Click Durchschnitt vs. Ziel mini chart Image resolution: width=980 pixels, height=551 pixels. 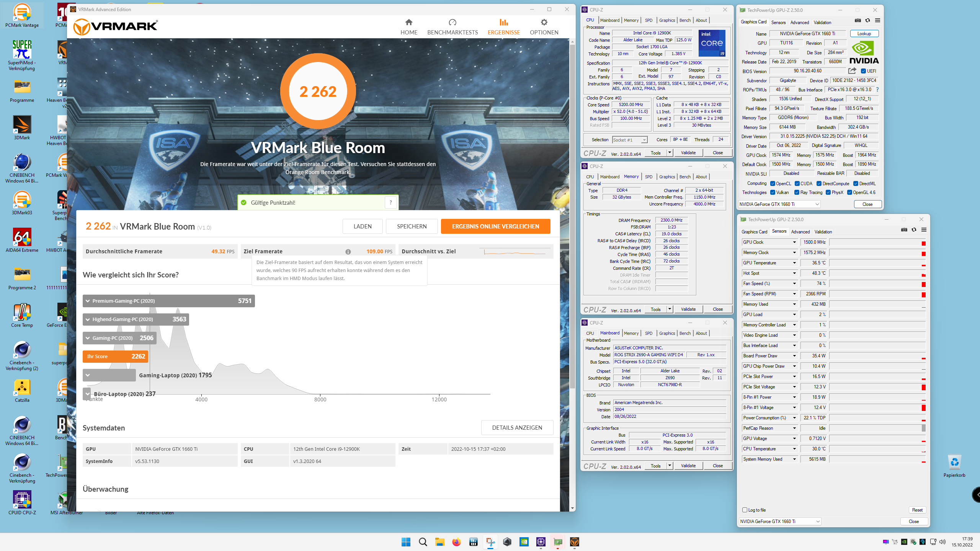click(514, 252)
